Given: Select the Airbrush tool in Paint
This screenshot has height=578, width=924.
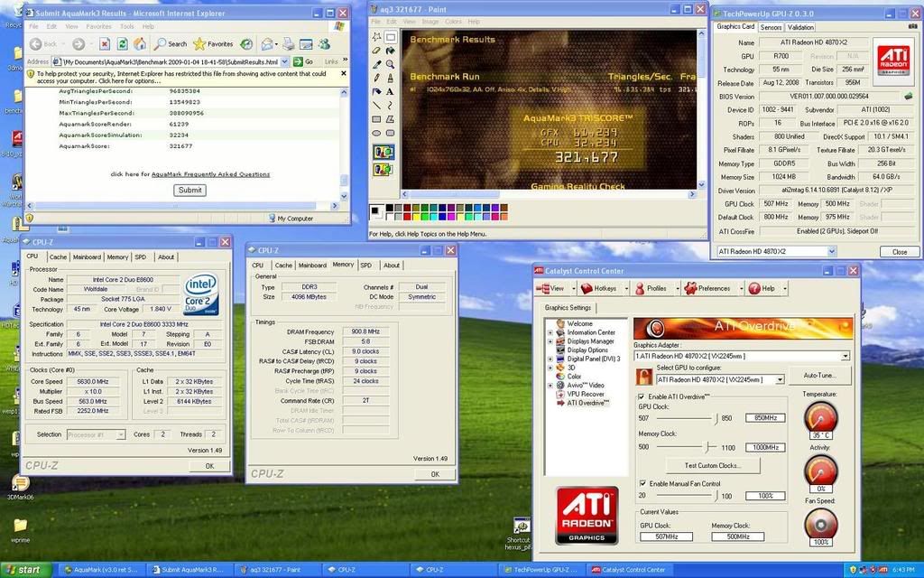Looking at the screenshot, I should [376, 91].
